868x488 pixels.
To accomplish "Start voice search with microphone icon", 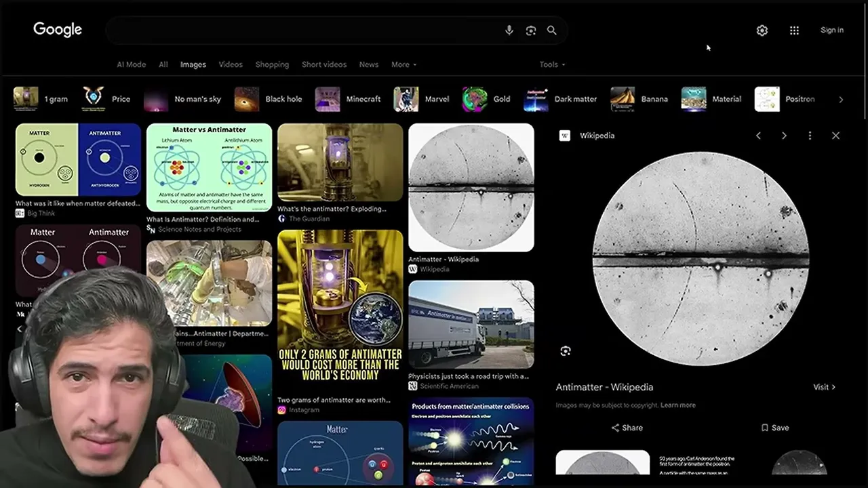I will point(509,30).
